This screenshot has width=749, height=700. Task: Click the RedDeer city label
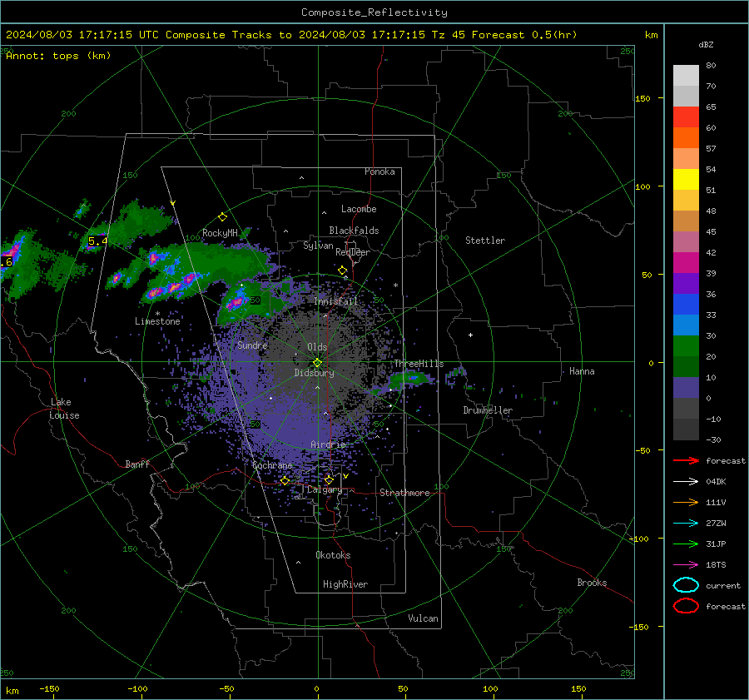pos(353,252)
